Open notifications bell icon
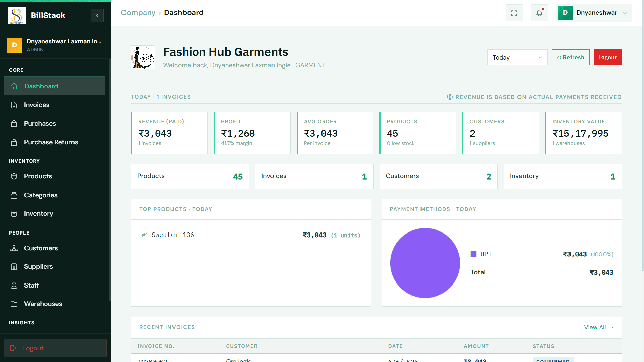The width and height of the screenshot is (644, 362). pos(539,13)
